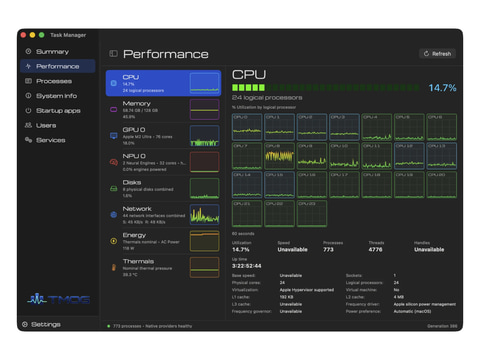This screenshot has width=480, height=360.
Task: Click the Network globe icon
Action: 114,215
